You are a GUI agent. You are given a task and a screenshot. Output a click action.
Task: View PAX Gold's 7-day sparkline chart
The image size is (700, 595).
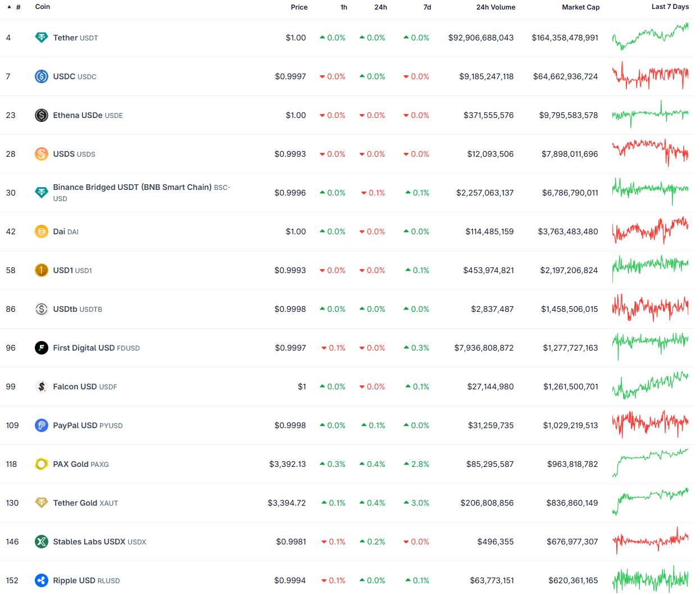pos(650,464)
